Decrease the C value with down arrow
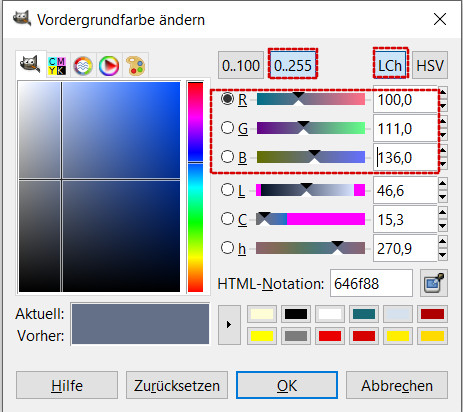This screenshot has height=412, width=463. coord(443,226)
